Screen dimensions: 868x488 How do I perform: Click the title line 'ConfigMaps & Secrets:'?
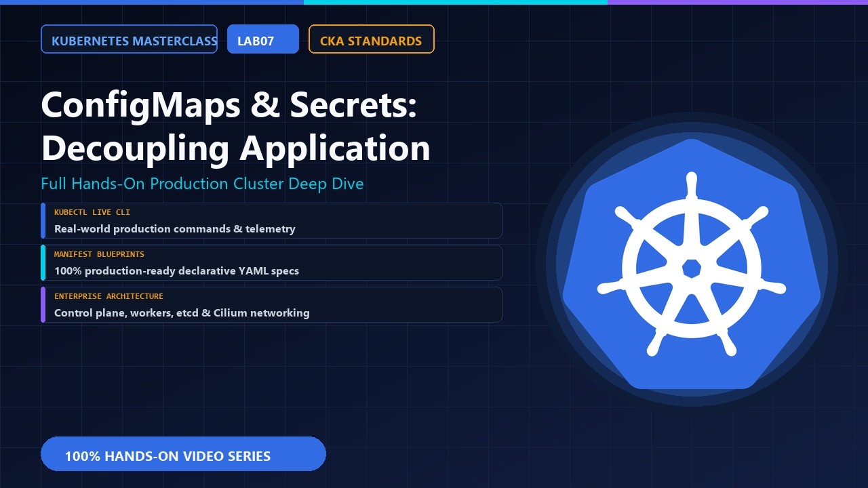[229, 106]
